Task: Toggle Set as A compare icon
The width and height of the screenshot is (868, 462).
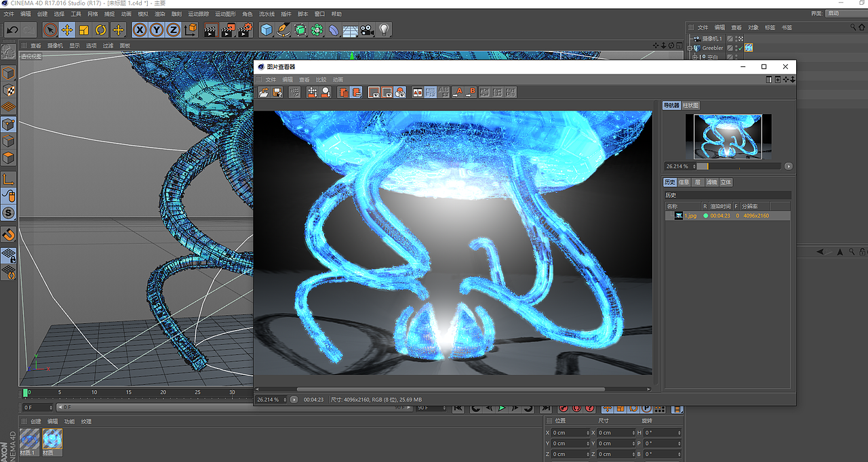Action: (x=457, y=92)
